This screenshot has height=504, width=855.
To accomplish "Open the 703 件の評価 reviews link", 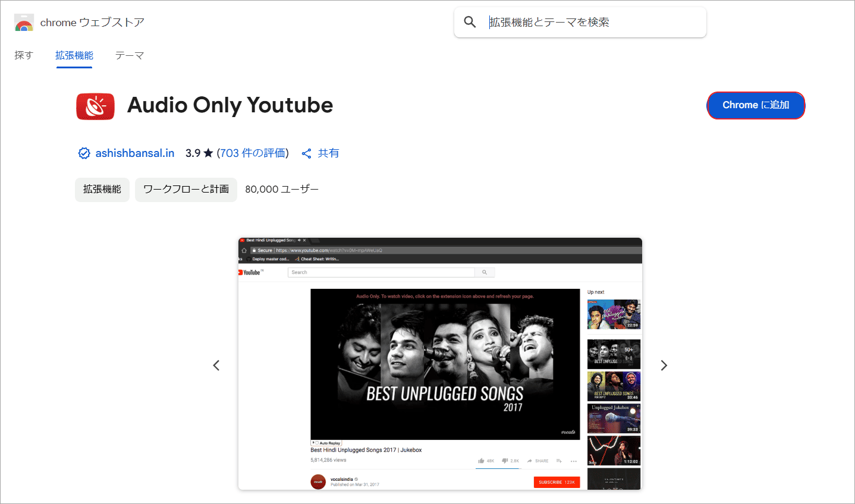I will (x=253, y=153).
